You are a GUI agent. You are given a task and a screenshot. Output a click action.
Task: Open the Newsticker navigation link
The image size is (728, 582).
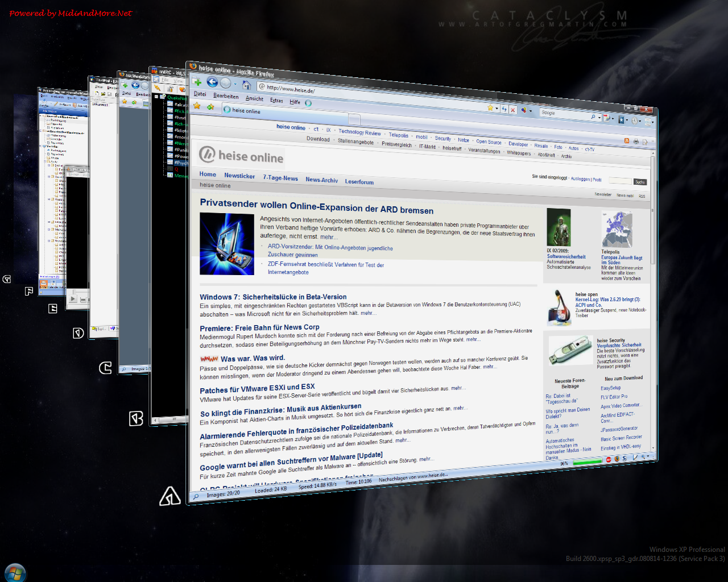(x=239, y=176)
